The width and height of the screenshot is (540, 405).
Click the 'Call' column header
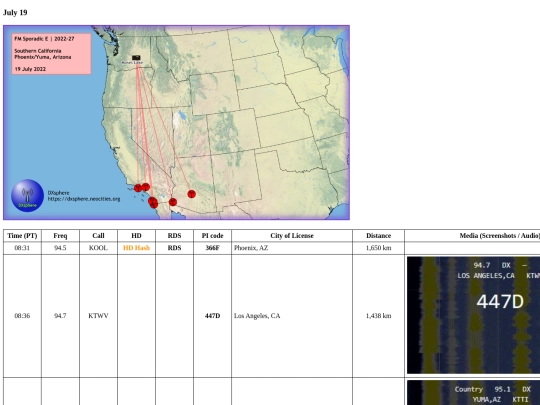coord(98,236)
